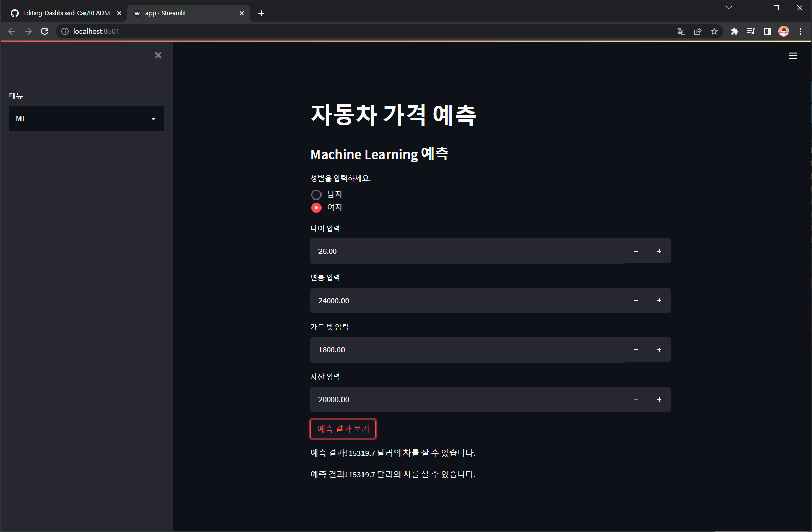
Task: Open the Streamlit hamburger menu
Action: 793,56
